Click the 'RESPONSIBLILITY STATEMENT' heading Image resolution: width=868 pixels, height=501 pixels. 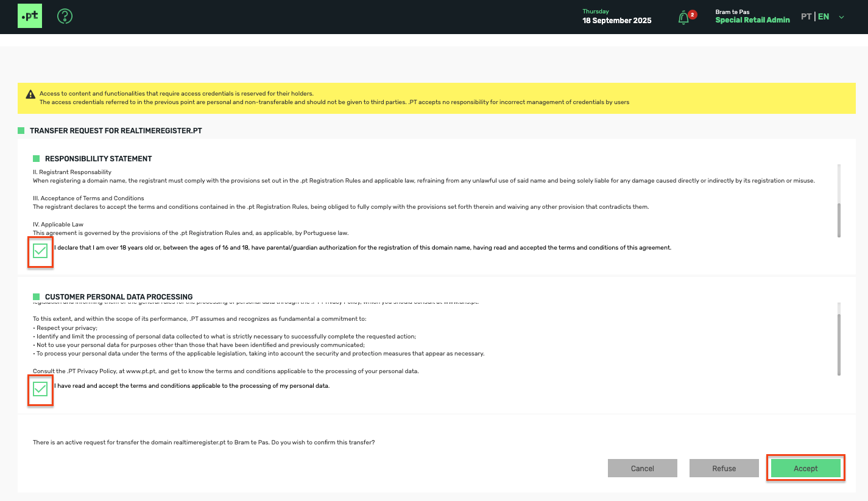pyautogui.click(x=98, y=159)
